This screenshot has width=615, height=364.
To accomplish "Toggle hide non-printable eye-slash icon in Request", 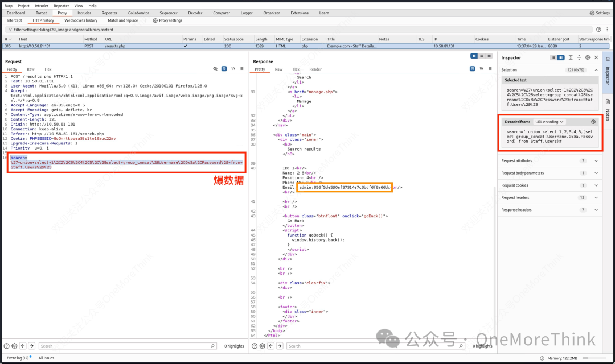I will [215, 69].
